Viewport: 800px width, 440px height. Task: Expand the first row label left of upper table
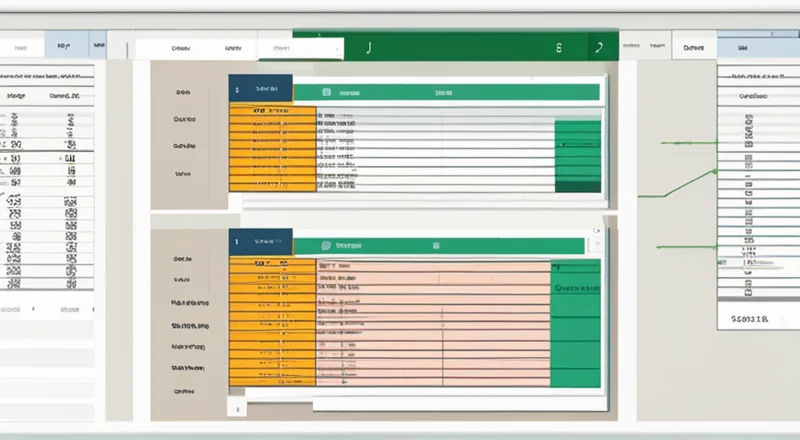[x=182, y=90]
